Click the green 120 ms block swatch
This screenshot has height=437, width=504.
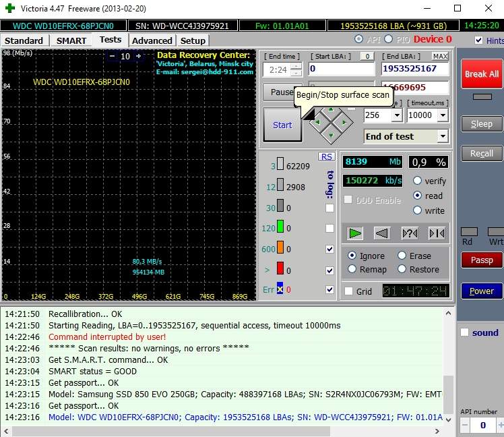280,226
